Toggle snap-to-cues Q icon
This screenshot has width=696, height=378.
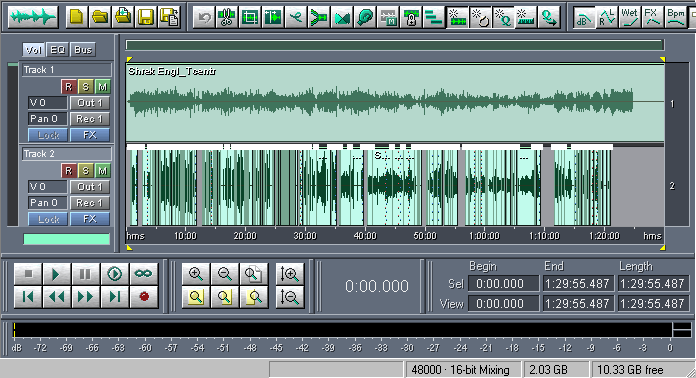pyautogui.click(x=504, y=17)
